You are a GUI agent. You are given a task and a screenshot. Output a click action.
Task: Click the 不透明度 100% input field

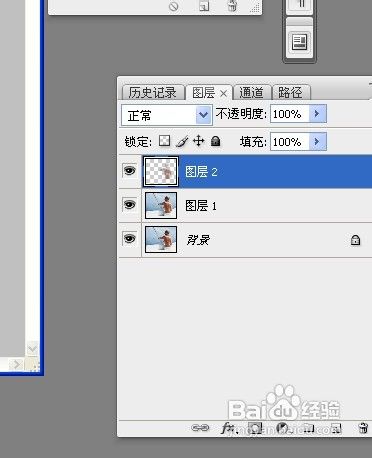click(x=290, y=114)
